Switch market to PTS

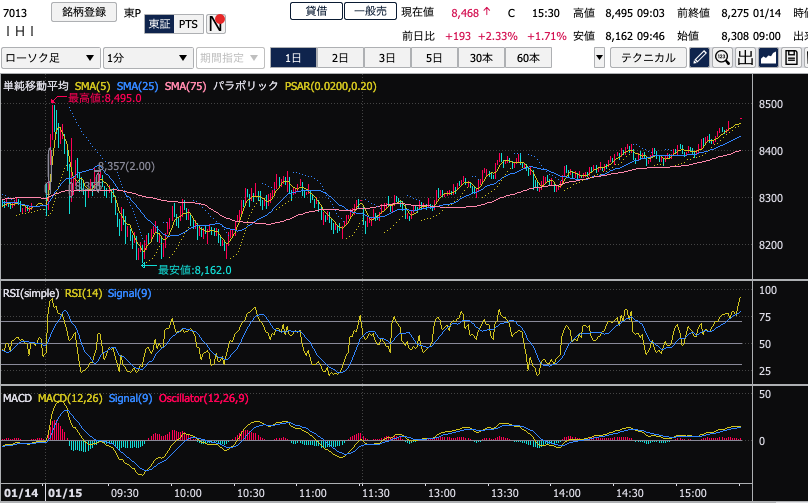(x=188, y=23)
